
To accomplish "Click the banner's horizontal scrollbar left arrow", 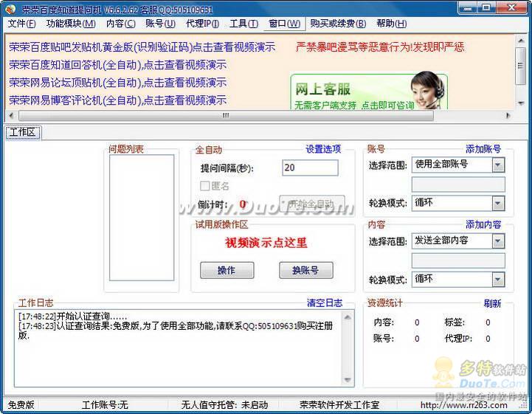I will coord(10,116).
